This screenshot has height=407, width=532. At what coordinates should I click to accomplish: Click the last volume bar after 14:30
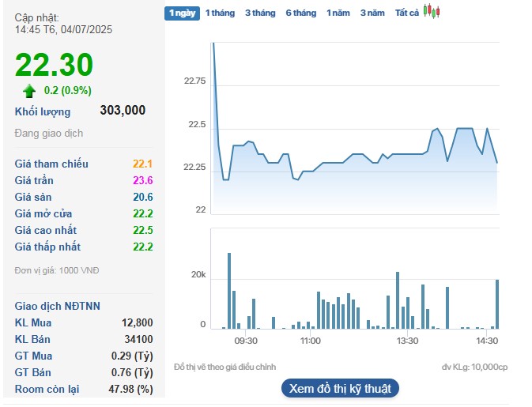497,304
